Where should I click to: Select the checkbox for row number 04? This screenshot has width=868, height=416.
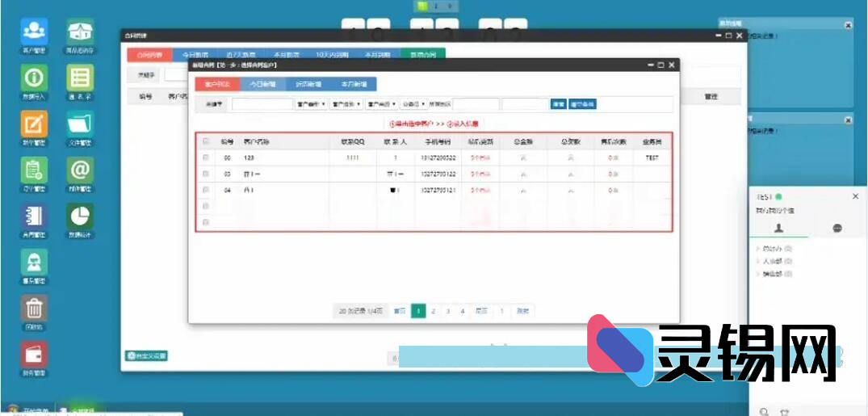[206, 190]
